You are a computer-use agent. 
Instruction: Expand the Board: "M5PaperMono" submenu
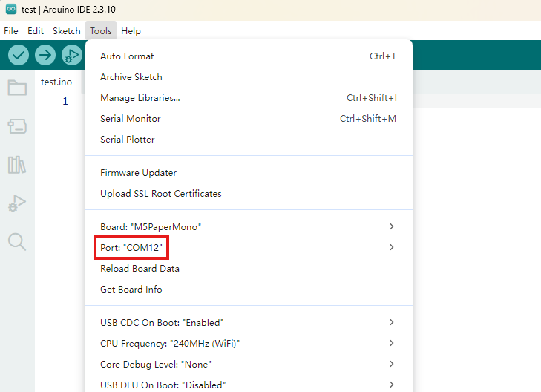coord(249,226)
